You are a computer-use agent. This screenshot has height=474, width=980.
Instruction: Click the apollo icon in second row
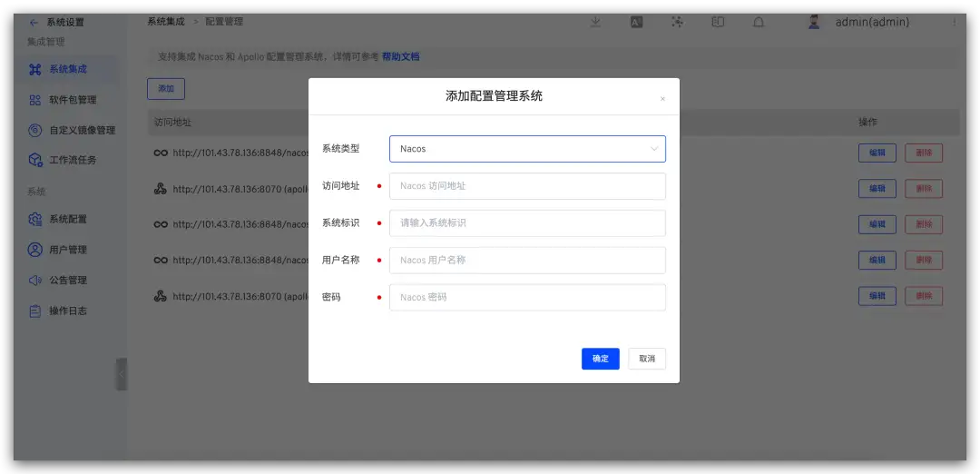pyautogui.click(x=161, y=189)
